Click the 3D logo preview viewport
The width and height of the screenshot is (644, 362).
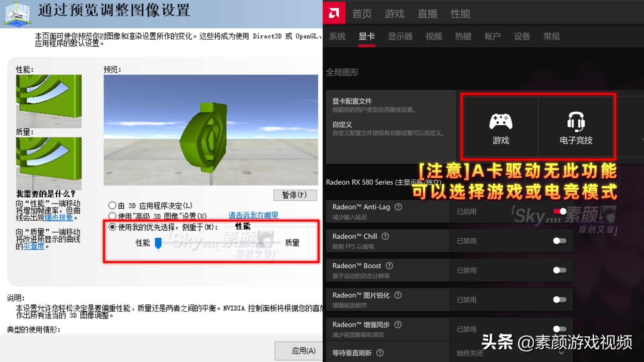point(211,130)
